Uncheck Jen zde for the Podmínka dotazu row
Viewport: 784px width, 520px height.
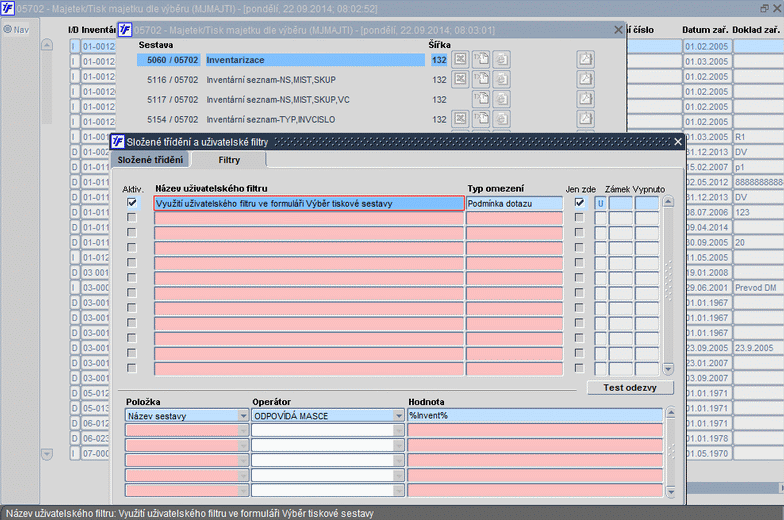point(579,202)
